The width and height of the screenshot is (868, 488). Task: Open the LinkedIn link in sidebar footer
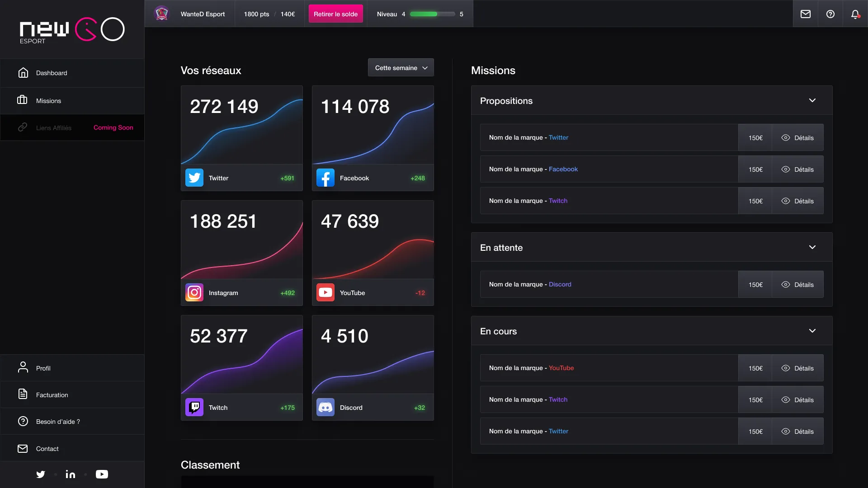tap(71, 474)
